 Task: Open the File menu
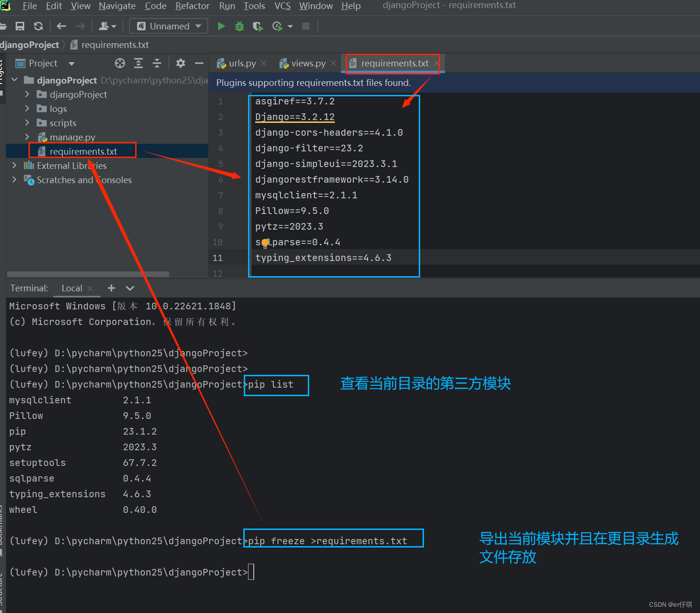29,6
